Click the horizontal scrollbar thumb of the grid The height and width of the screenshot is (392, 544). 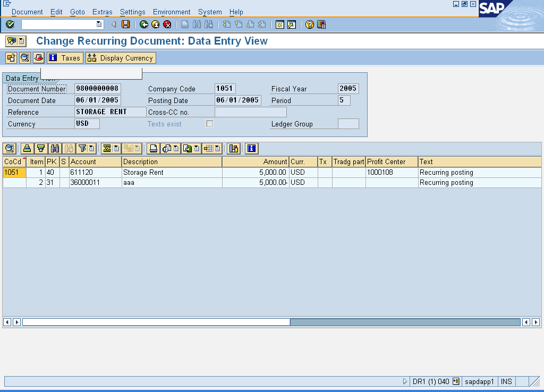pos(156,322)
